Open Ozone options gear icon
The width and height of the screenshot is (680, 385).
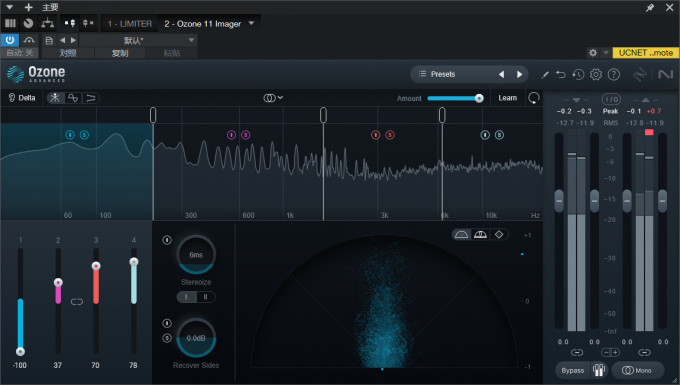[596, 75]
